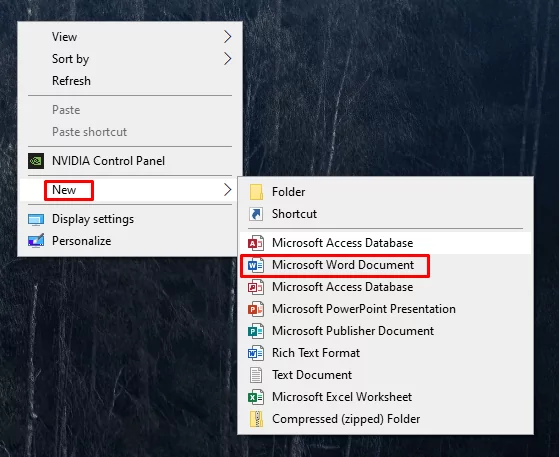Image resolution: width=559 pixels, height=457 pixels.
Task: Open the View menu entry
Action: [x=130, y=37]
